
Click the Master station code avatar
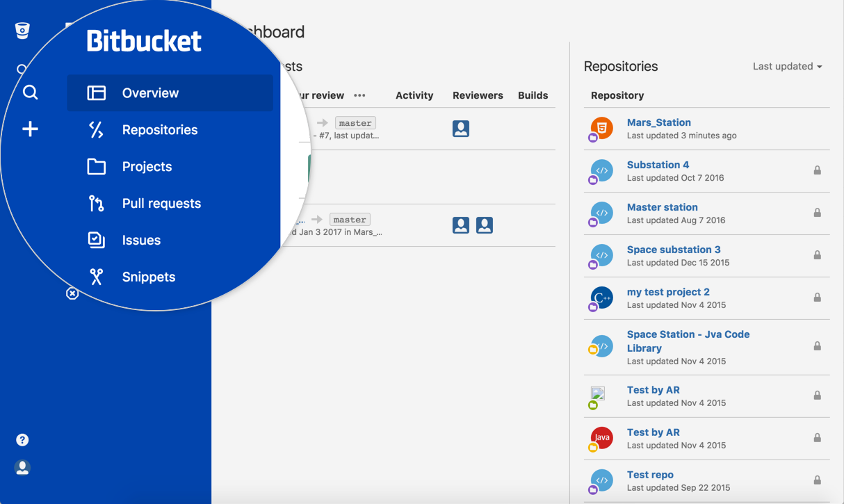coord(601,213)
